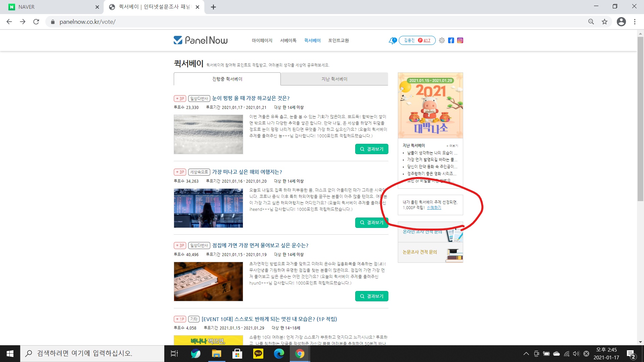Open KakaoTalk from the taskbar
The height and width of the screenshot is (362, 644).
tap(258, 354)
